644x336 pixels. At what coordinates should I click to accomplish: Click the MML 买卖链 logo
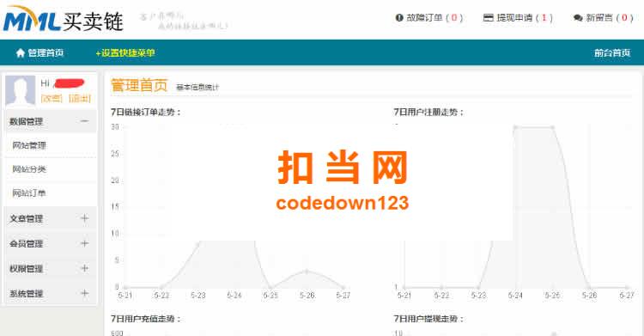coord(64,19)
